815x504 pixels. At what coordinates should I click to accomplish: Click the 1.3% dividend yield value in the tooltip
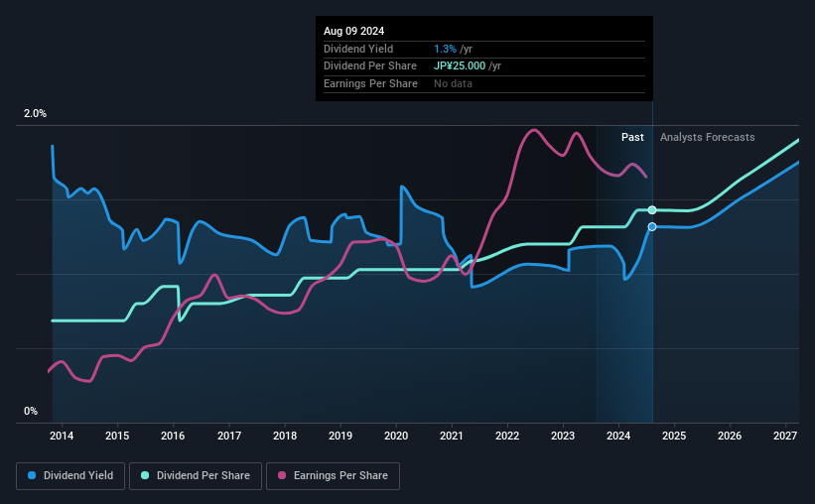tap(445, 49)
